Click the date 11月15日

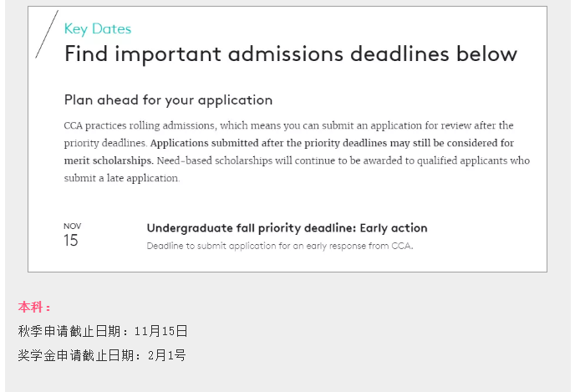[x=161, y=331]
